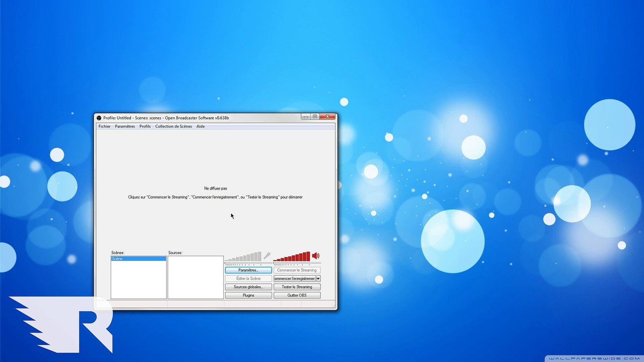644x362 pixels.
Task: Adjust the microphone volume meter
Action: [243, 256]
